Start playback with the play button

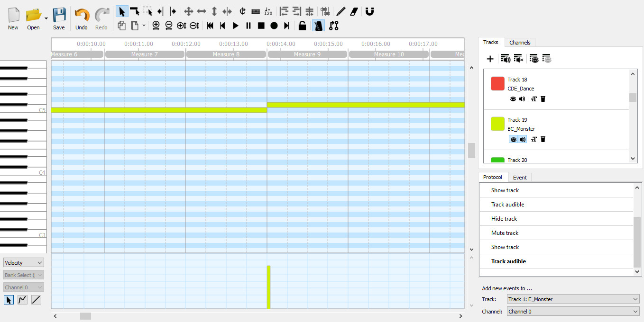click(235, 26)
